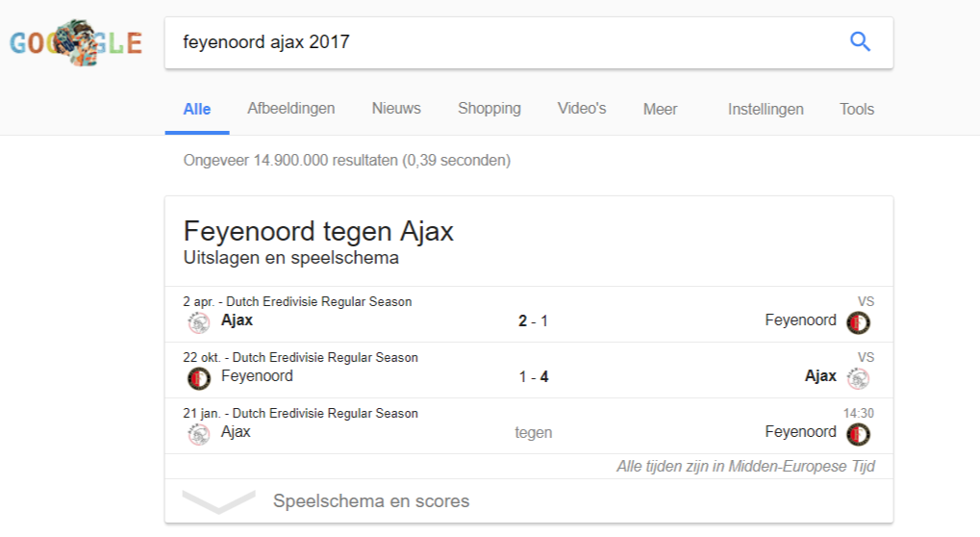Switch to the Afbeeldingen tab
Viewport: 980px width, 537px height.
pos(291,109)
